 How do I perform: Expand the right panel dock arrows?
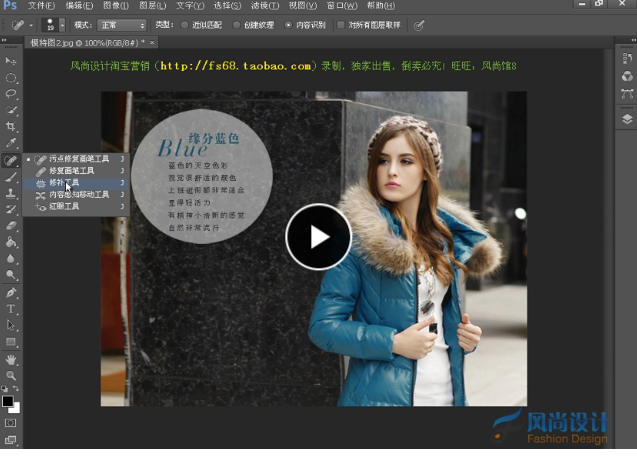(x=633, y=40)
